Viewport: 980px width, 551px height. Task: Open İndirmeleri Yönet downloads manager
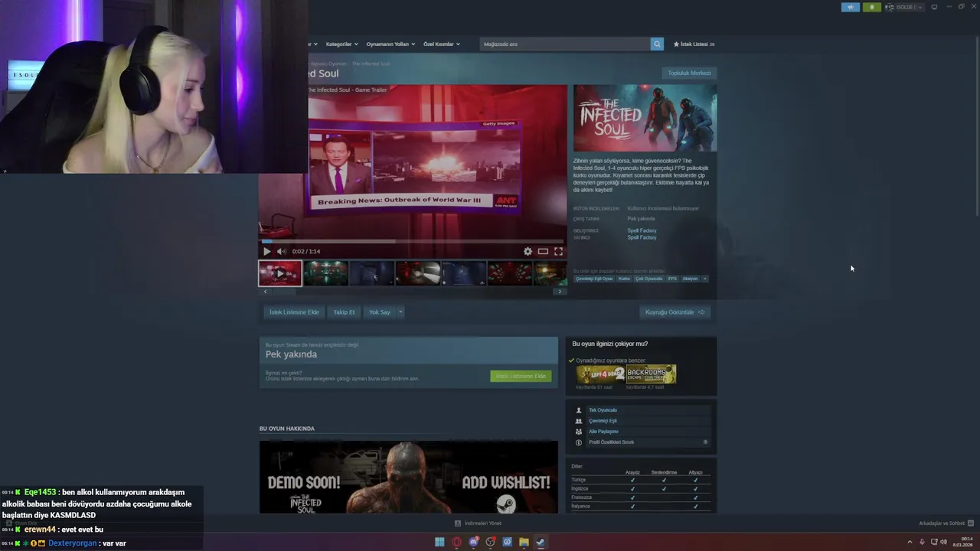(x=478, y=523)
